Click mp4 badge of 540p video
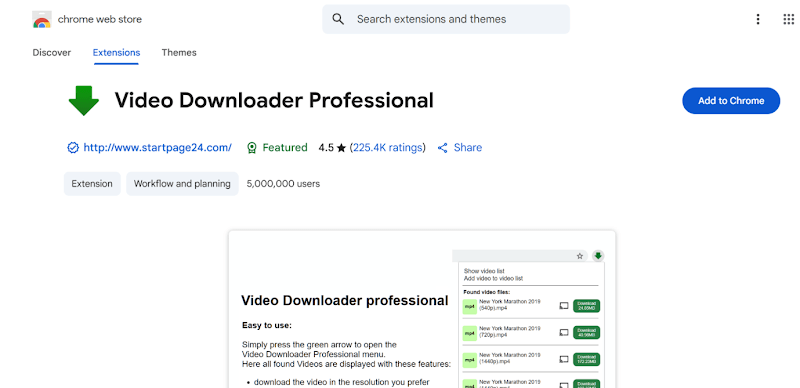The height and width of the screenshot is (388, 800). tap(469, 306)
